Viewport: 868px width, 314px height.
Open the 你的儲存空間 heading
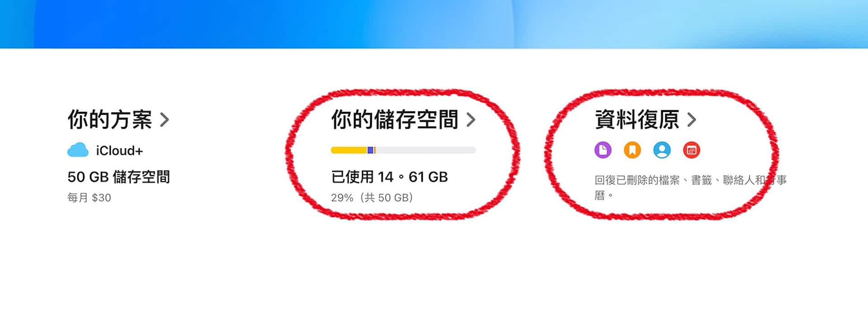395,120
